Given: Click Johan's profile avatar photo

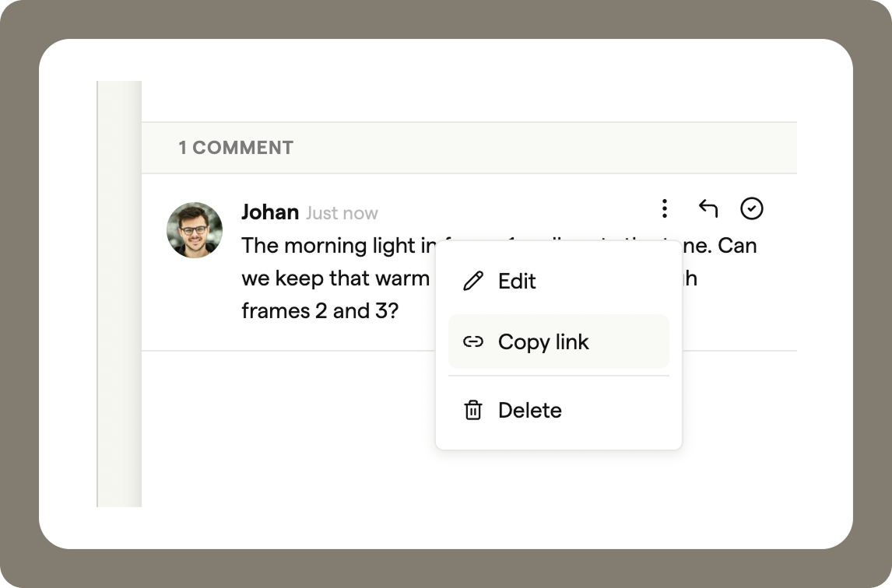Looking at the screenshot, I should pos(195,230).
